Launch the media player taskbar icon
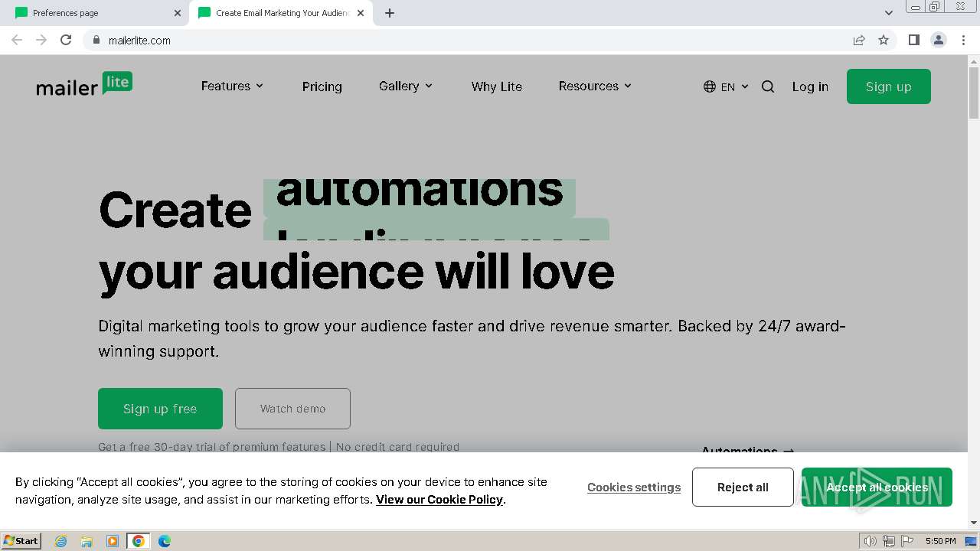 (x=113, y=541)
